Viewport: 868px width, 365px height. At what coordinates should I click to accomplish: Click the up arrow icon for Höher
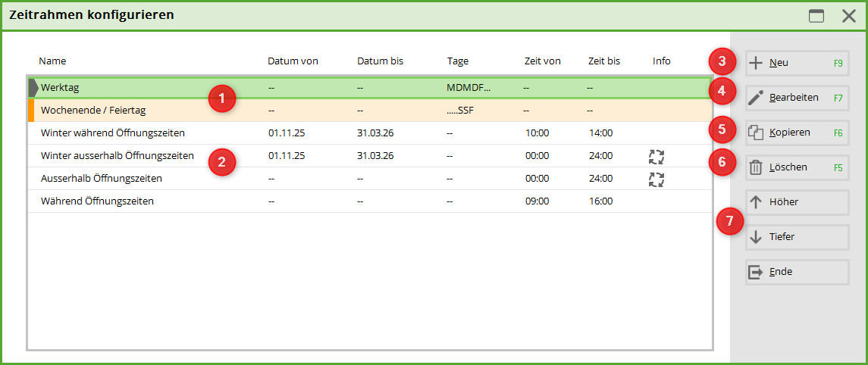756,202
